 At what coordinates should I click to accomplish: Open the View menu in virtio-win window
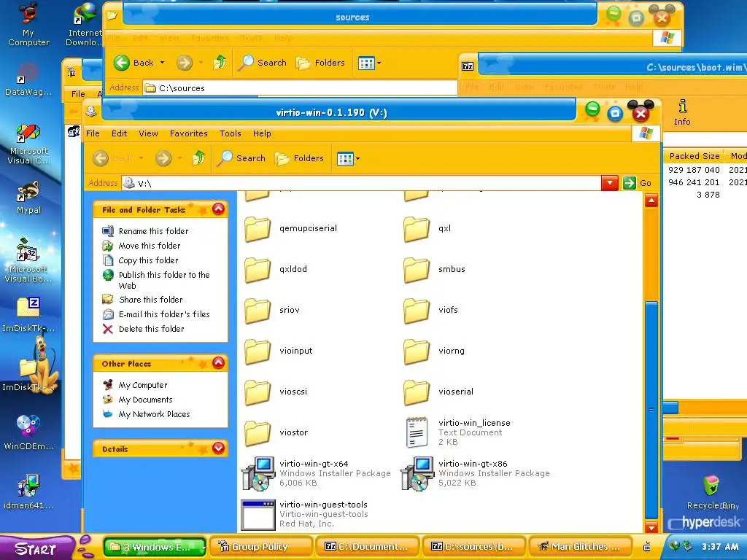(148, 133)
